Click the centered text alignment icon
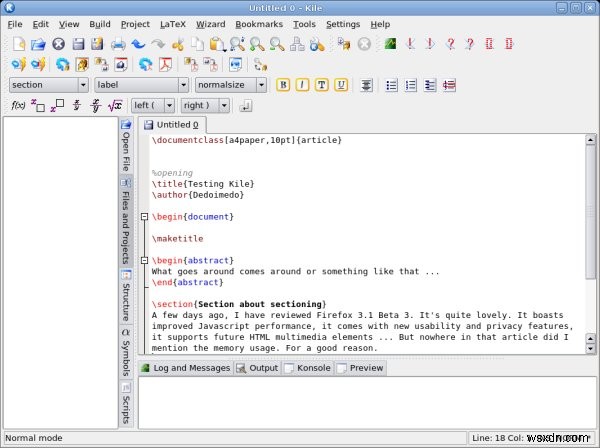 tap(367, 85)
